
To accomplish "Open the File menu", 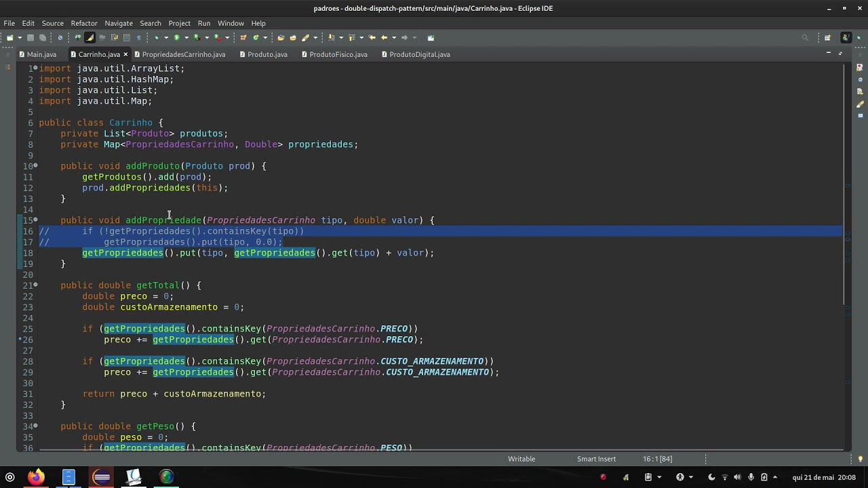I will 9,23.
